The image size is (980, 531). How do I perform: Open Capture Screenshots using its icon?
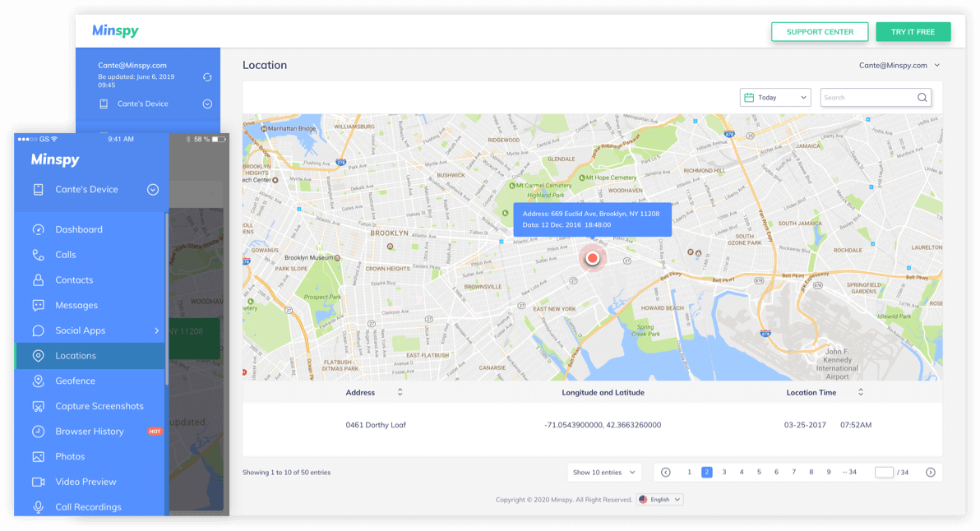[37, 406]
